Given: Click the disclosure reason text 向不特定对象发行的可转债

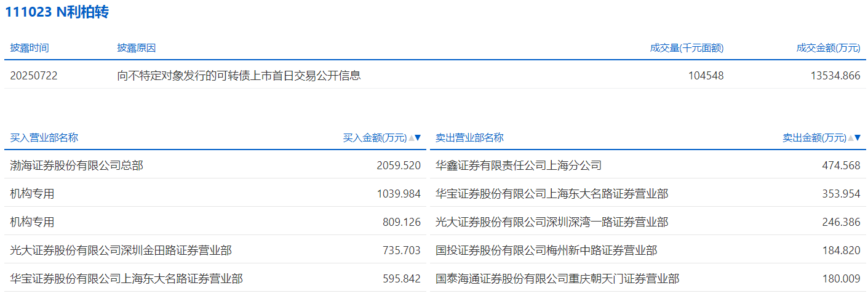Looking at the screenshot, I should (239, 76).
